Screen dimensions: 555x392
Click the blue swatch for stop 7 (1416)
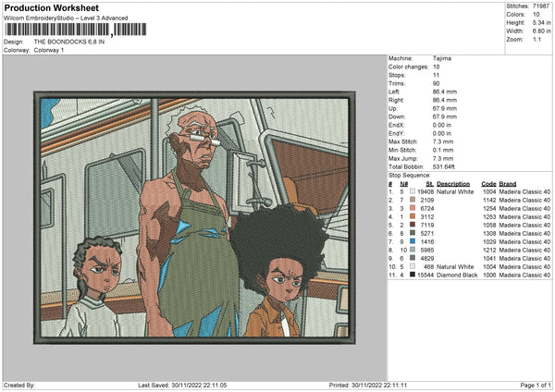point(413,241)
